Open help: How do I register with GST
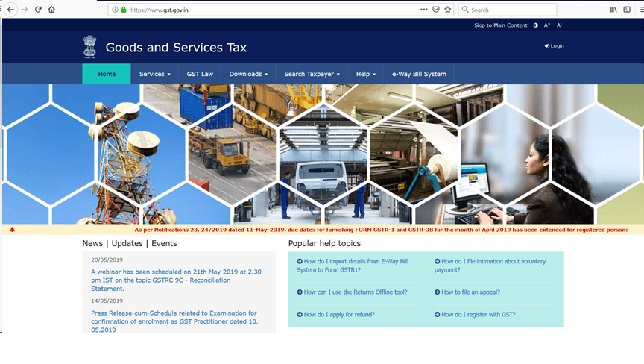644x364 pixels. point(475,314)
